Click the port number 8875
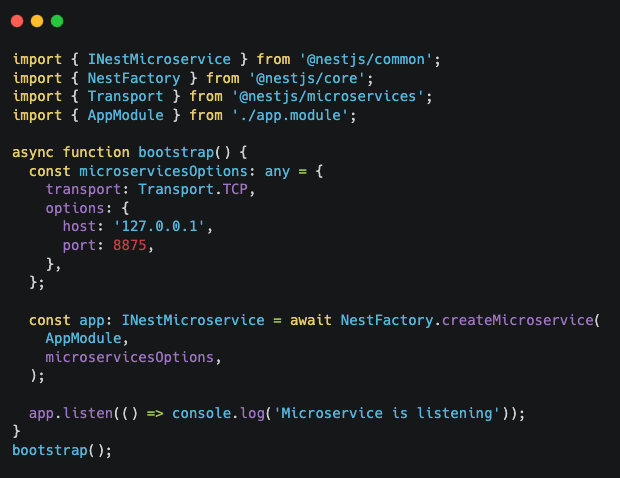 [x=130, y=246]
